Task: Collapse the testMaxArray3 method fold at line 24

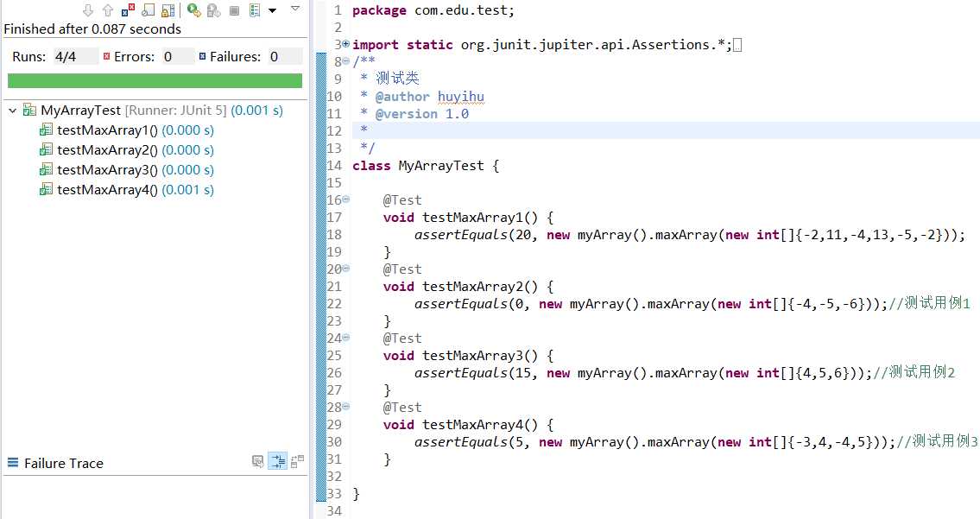Action: (x=345, y=338)
